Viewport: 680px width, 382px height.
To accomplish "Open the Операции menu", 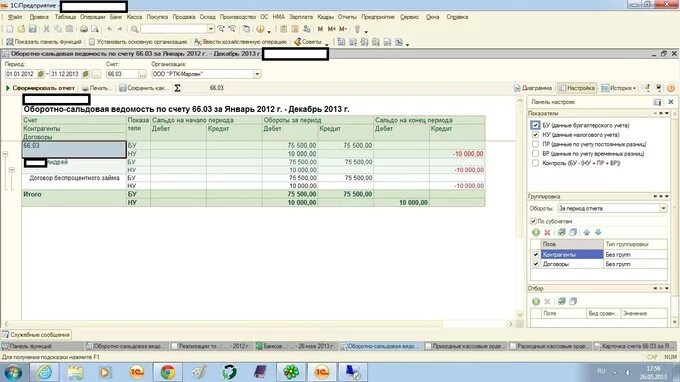I will coord(92,17).
